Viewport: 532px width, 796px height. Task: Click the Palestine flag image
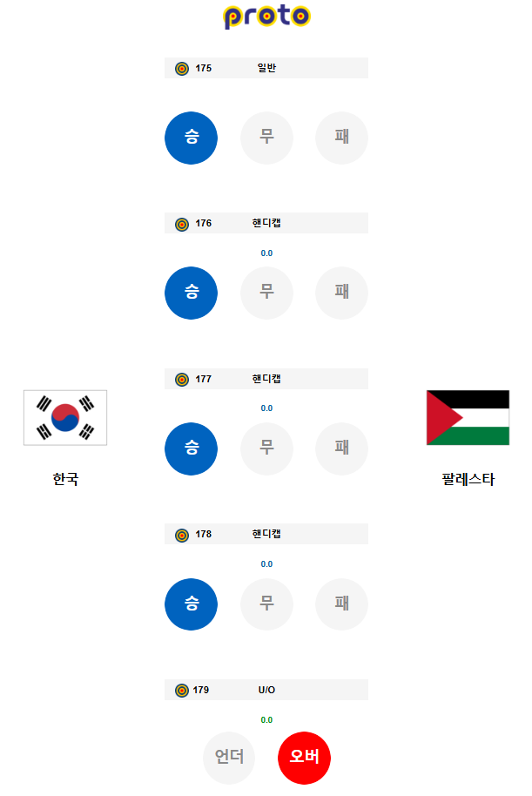(x=468, y=418)
